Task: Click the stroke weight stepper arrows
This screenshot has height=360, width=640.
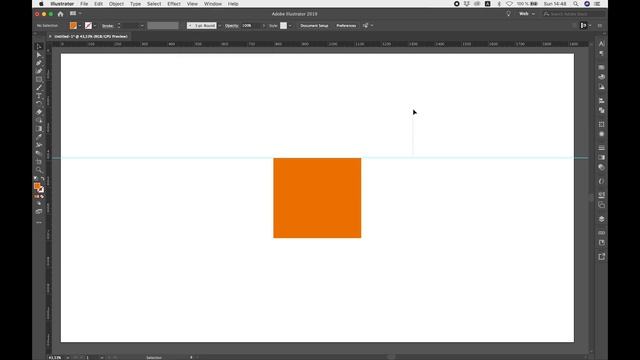Action: click(119, 26)
